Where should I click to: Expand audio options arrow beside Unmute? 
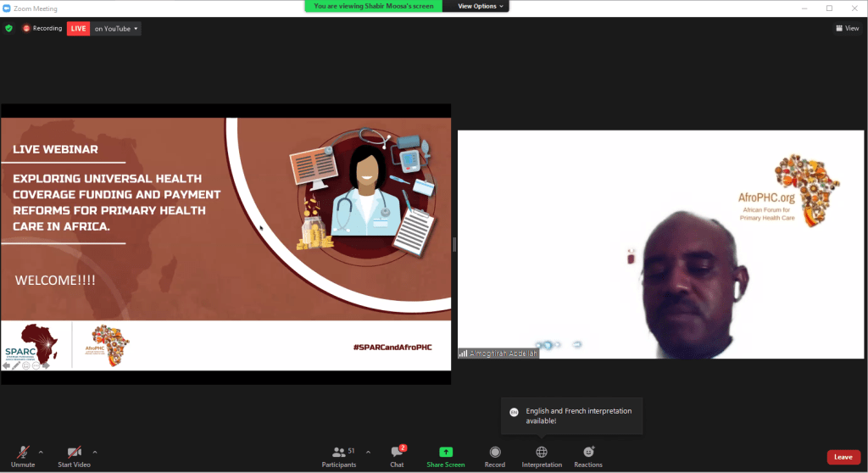[x=41, y=452]
